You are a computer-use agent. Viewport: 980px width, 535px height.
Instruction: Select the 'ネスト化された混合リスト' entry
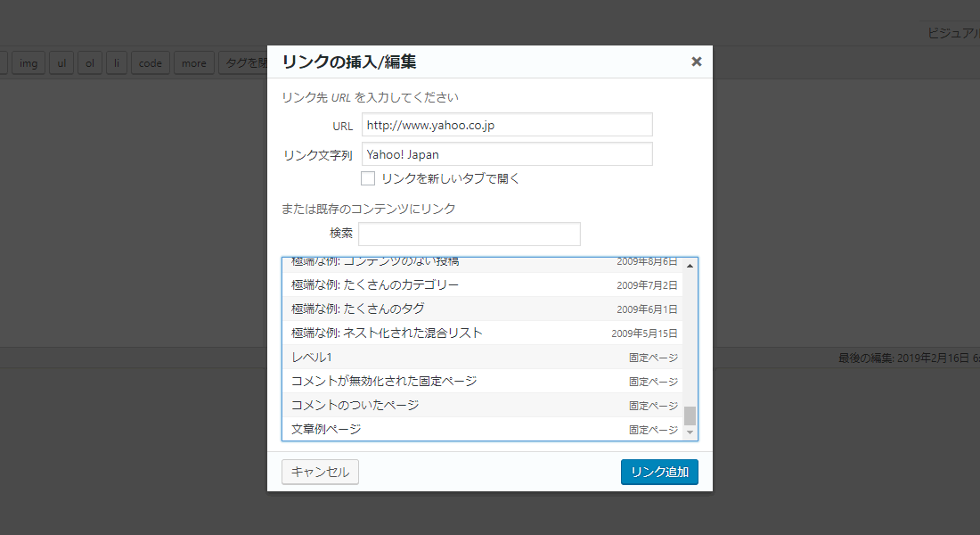(x=481, y=333)
